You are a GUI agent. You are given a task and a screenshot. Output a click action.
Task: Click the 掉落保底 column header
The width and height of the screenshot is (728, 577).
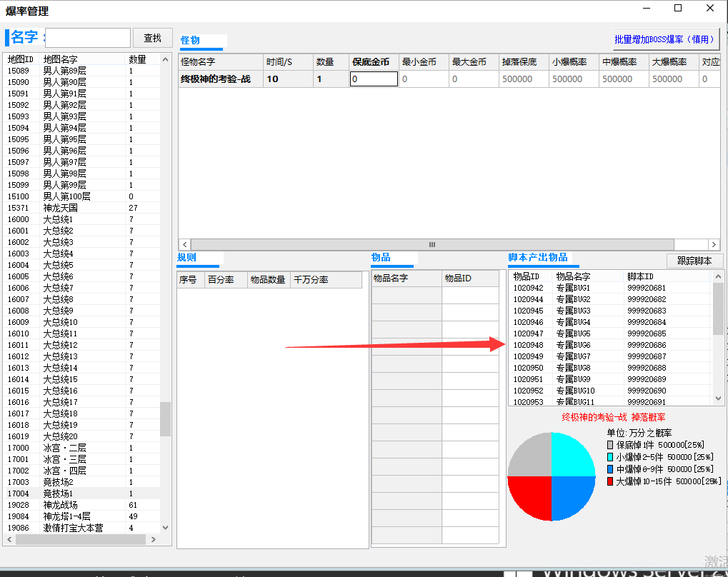coord(523,61)
